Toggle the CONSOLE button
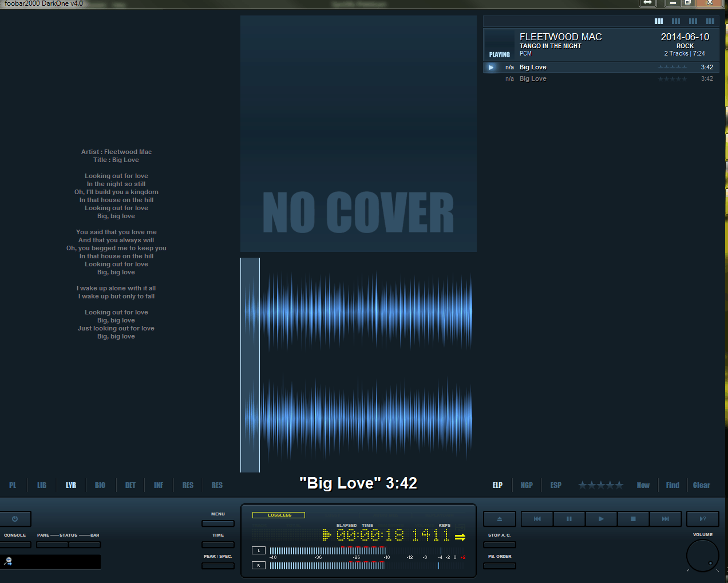This screenshot has width=728, height=583. click(15, 545)
